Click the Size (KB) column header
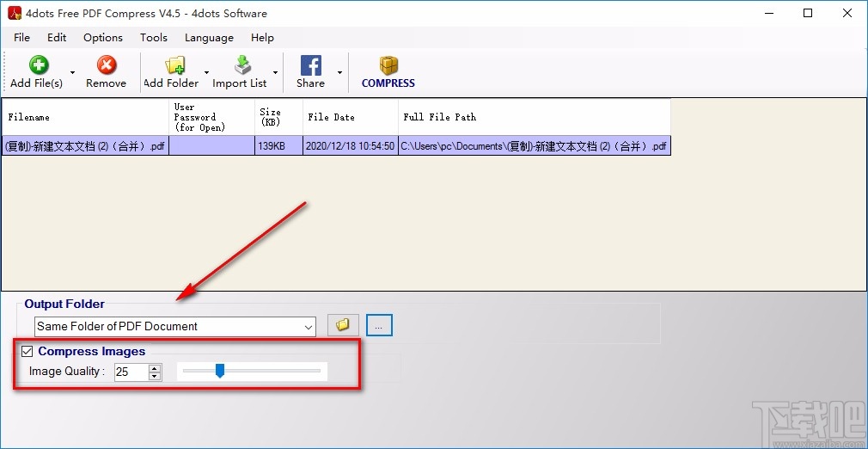This screenshot has height=449, width=868. 279,117
